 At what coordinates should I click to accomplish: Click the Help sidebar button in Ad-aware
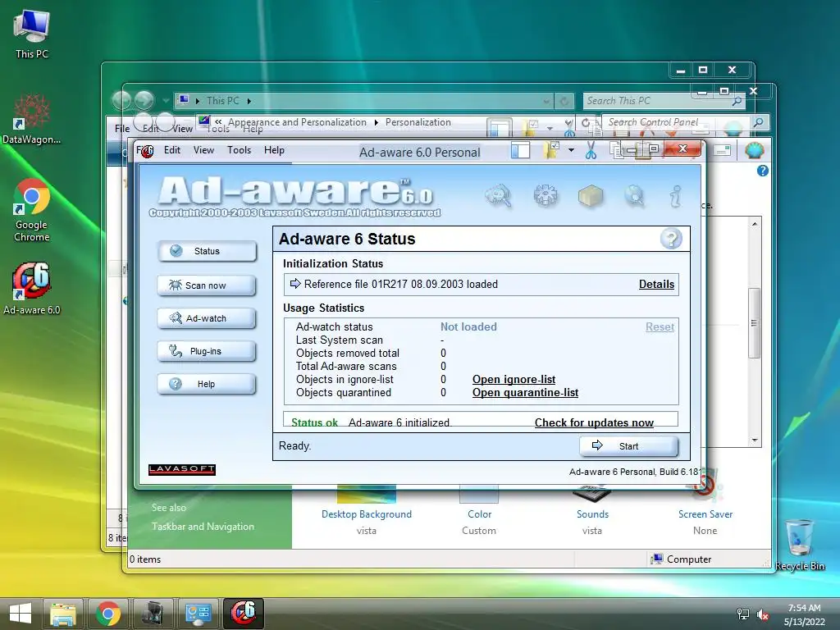(207, 384)
